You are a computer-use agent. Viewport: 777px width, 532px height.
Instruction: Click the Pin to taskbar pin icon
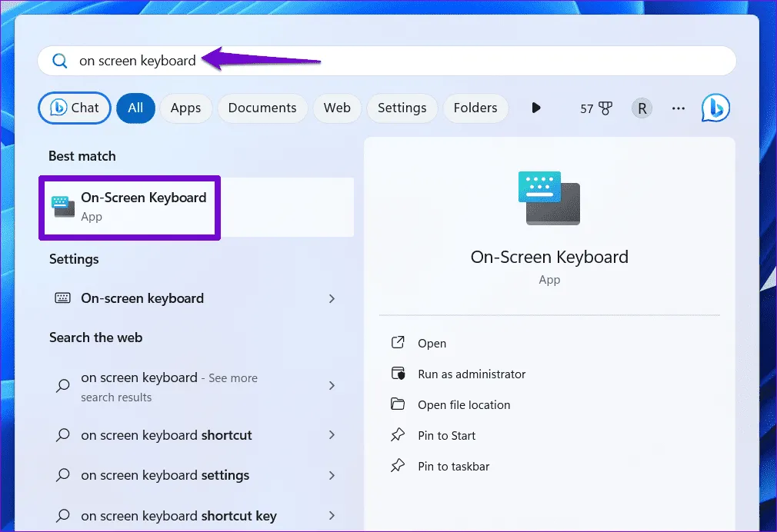(x=398, y=466)
